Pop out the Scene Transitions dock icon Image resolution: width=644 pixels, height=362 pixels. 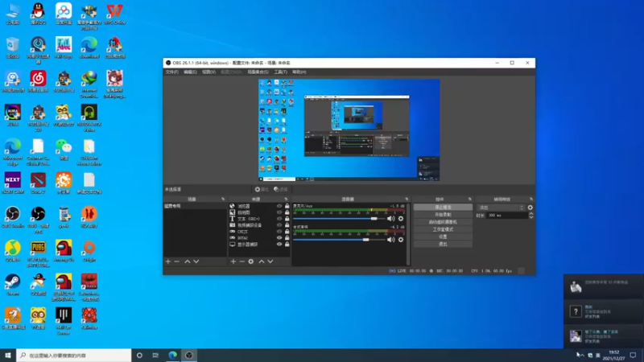pos(531,199)
